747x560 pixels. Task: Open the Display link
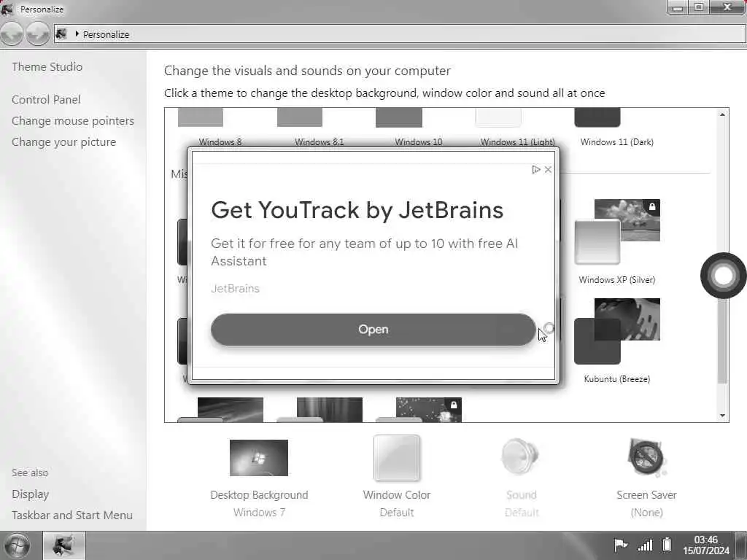[x=31, y=494]
